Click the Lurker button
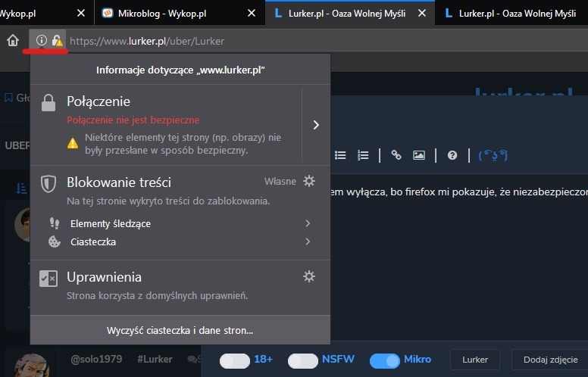 click(475, 360)
